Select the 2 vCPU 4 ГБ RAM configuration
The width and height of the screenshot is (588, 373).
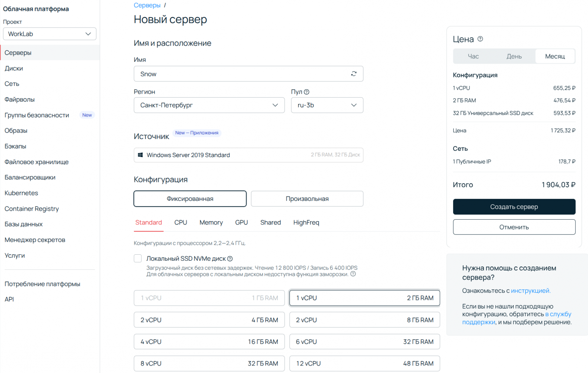click(x=209, y=320)
